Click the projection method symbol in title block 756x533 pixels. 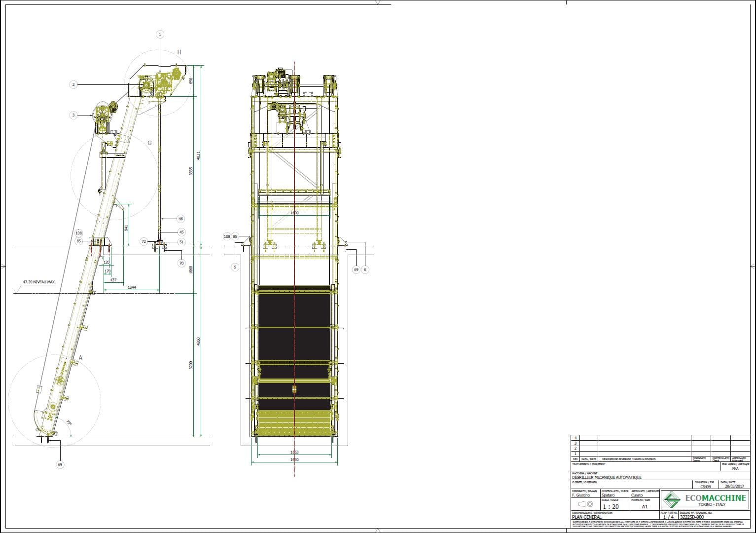(585, 504)
